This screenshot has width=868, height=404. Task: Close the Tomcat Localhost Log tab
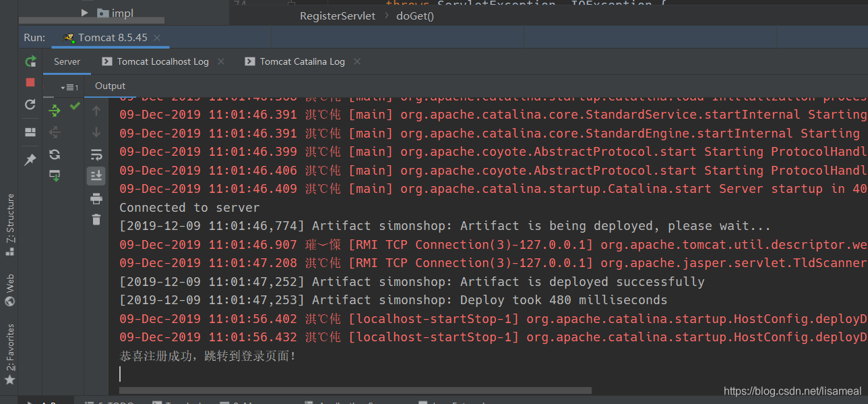click(221, 61)
